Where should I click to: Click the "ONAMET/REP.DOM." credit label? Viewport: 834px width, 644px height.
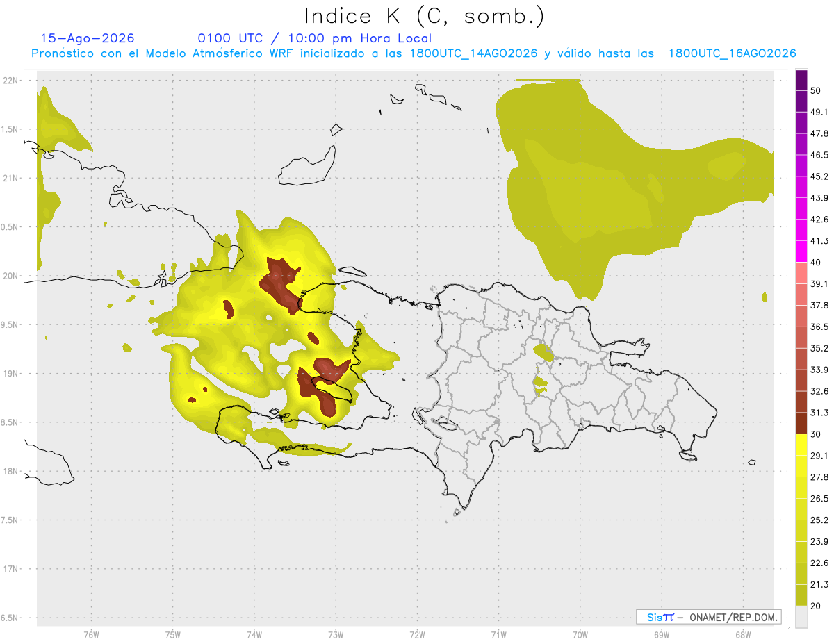click(x=732, y=617)
